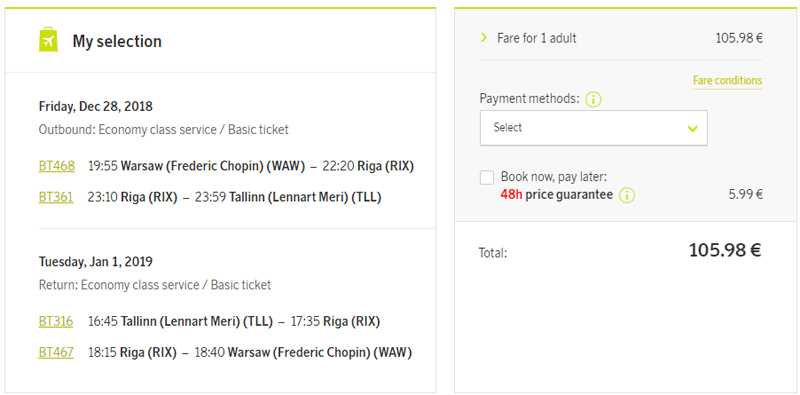Click the 5.99 € price guarantee fee
This screenshot has width=800, height=395.
pyautogui.click(x=745, y=194)
